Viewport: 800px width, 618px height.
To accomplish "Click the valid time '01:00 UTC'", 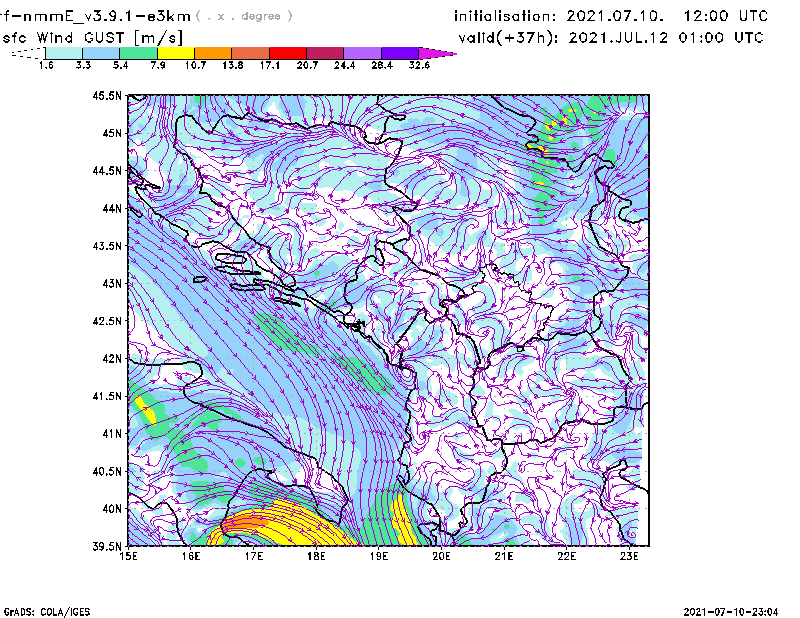I will coord(721,38).
